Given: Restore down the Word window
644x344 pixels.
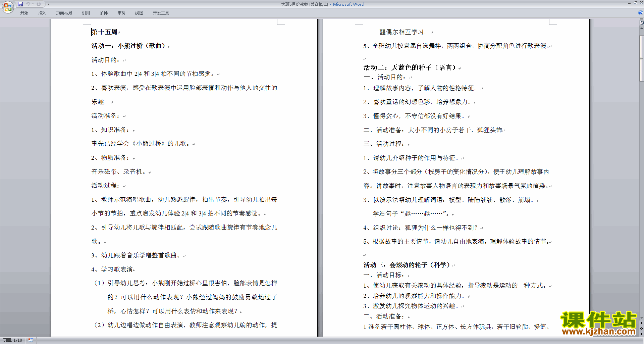Looking at the screenshot, I should [x=635, y=3].
